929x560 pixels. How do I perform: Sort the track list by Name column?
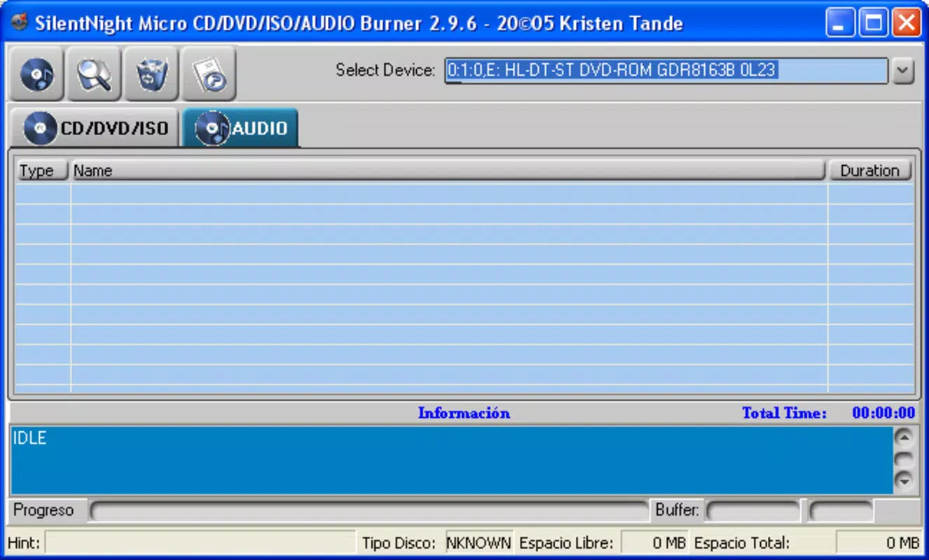pyautogui.click(x=448, y=171)
